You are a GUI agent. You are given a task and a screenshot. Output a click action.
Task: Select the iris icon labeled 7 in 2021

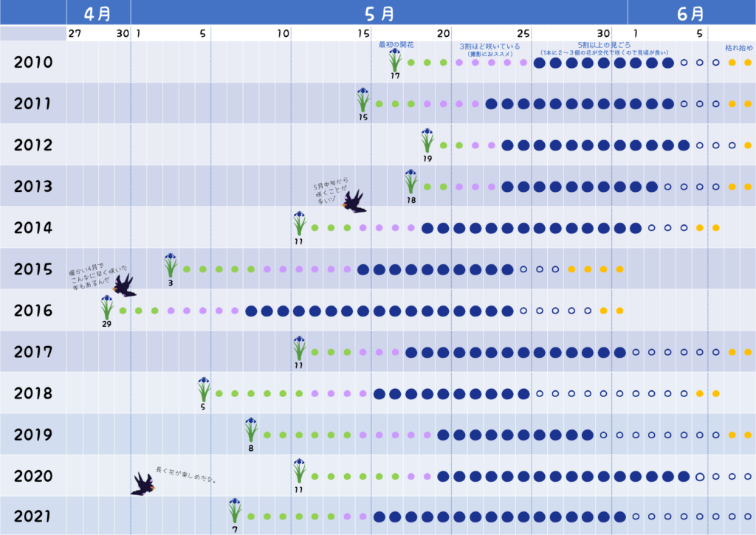235,509
